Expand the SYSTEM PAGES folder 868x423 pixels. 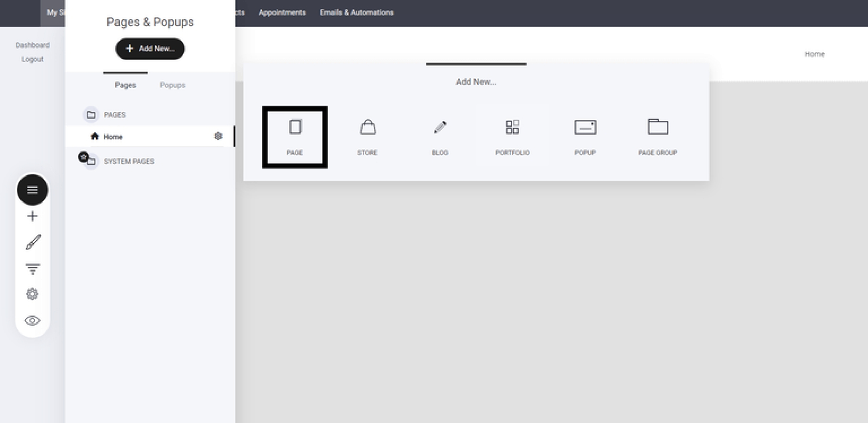pyautogui.click(x=91, y=161)
